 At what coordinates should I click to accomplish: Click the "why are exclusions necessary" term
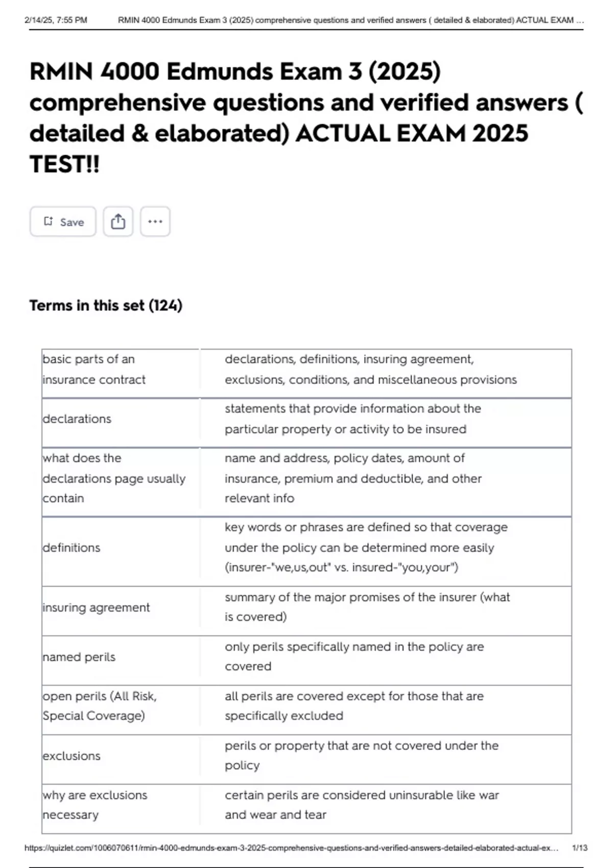click(x=95, y=805)
